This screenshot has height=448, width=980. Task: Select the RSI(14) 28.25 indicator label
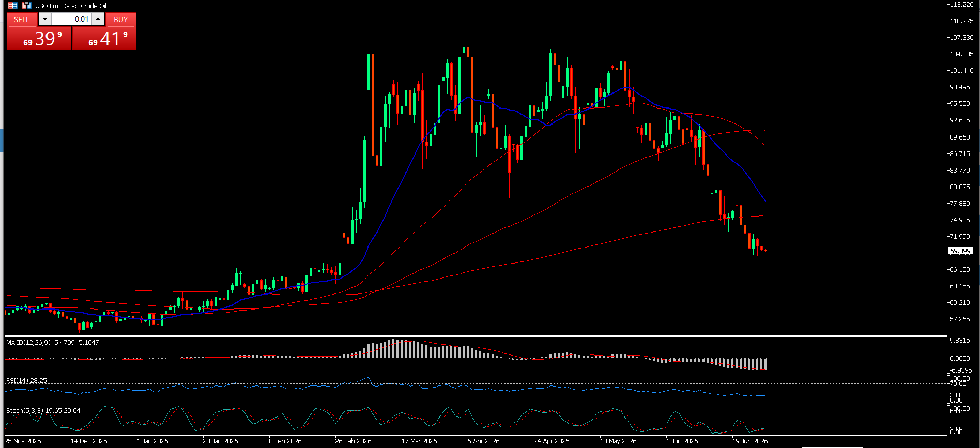(26, 381)
